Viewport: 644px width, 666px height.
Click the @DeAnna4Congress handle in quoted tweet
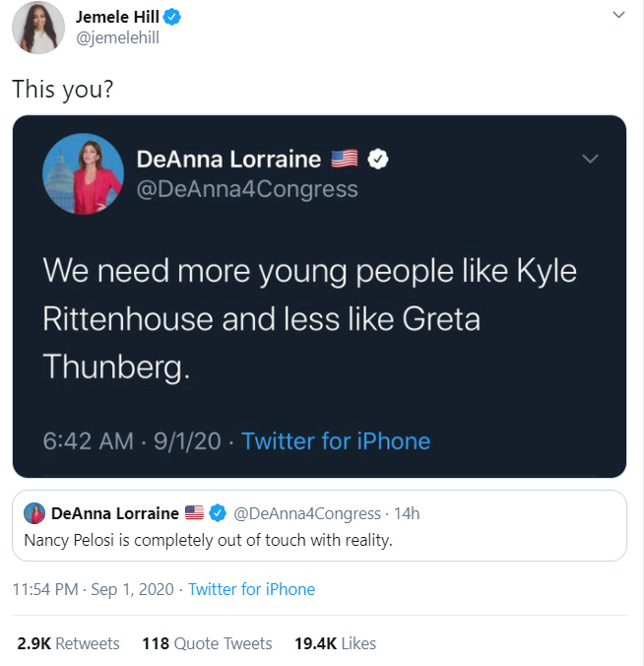(x=306, y=513)
